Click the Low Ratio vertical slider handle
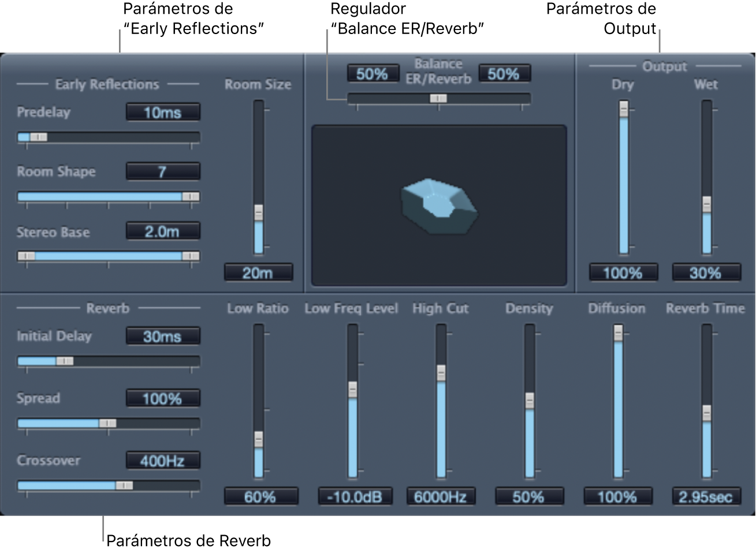 [259, 440]
